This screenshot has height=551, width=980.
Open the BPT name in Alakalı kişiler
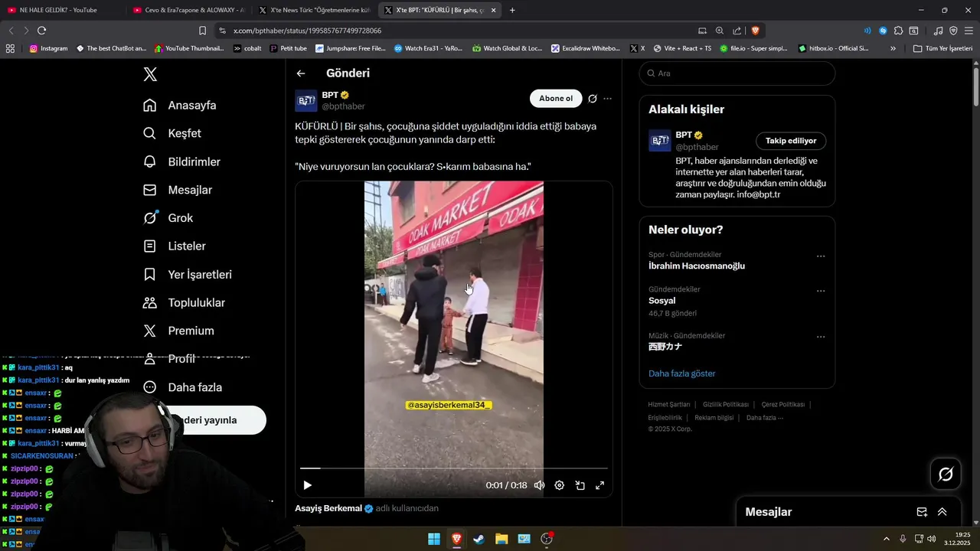click(x=684, y=135)
